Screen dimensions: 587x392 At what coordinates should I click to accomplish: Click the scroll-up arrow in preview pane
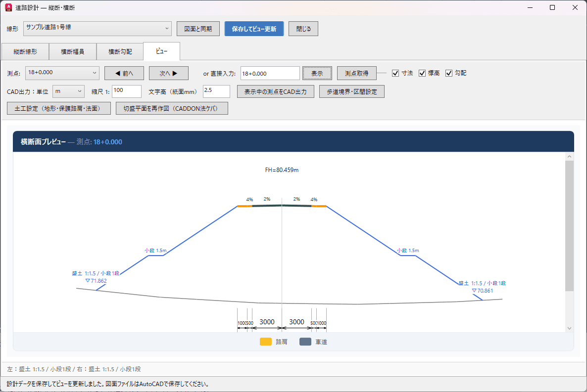click(x=569, y=156)
